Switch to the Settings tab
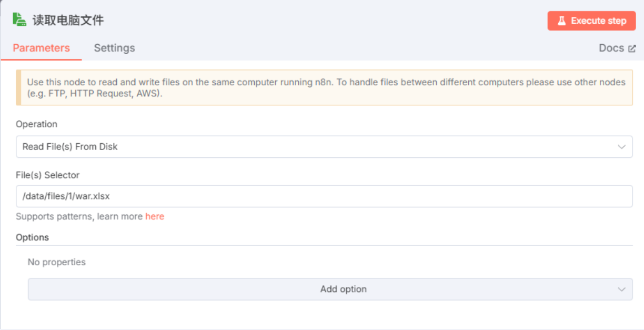Viewport: 644px width, 330px height. (x=114, y=48)
